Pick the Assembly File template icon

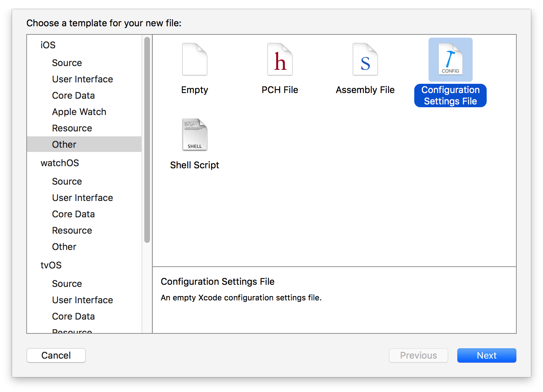click(x=365, y=59)
